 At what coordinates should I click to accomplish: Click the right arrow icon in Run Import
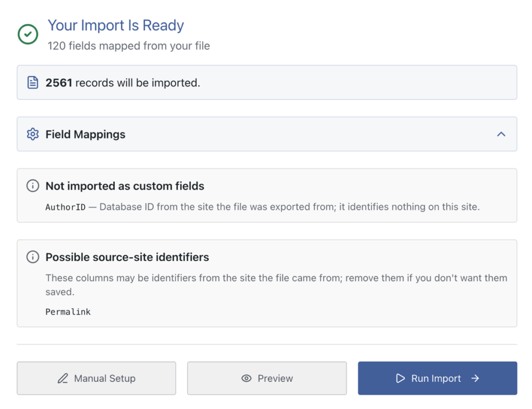click(x=475, y=378)
